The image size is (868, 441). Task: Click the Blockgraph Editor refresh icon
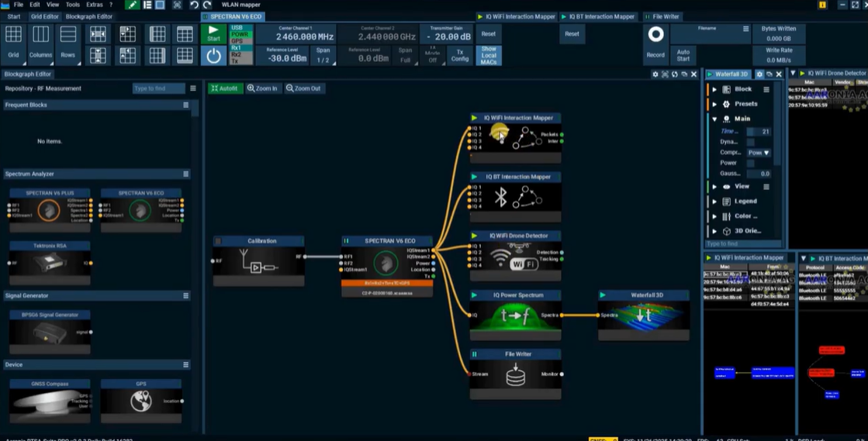click(x=675, y=74)
